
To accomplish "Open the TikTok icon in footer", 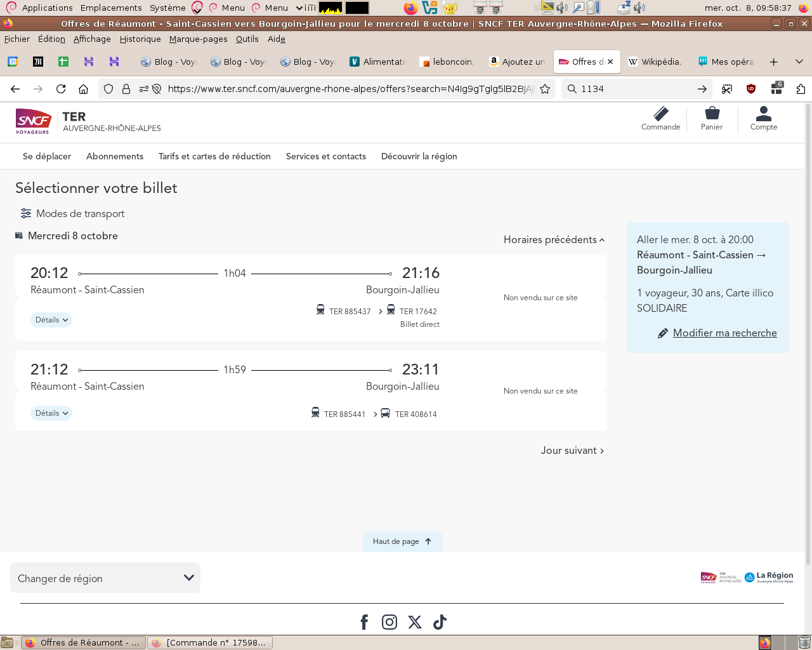I will tap(440, 622).
